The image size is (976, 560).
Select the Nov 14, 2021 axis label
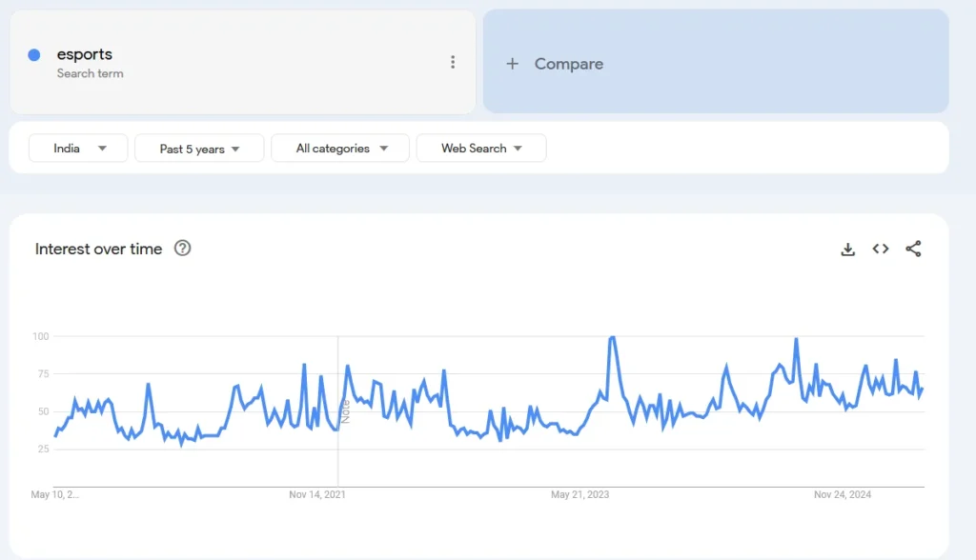317,495
